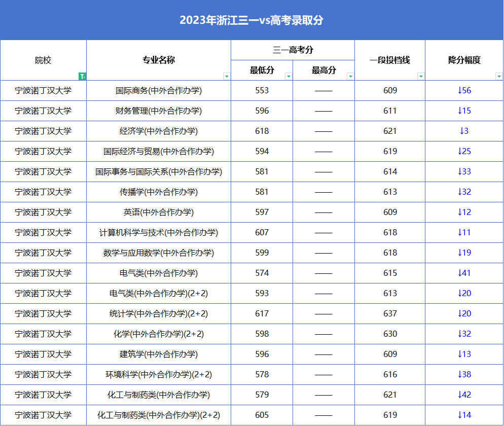Open the filter dropdown on 最高分 column
The image size is (504, 426).
click(x=350, y=76)
